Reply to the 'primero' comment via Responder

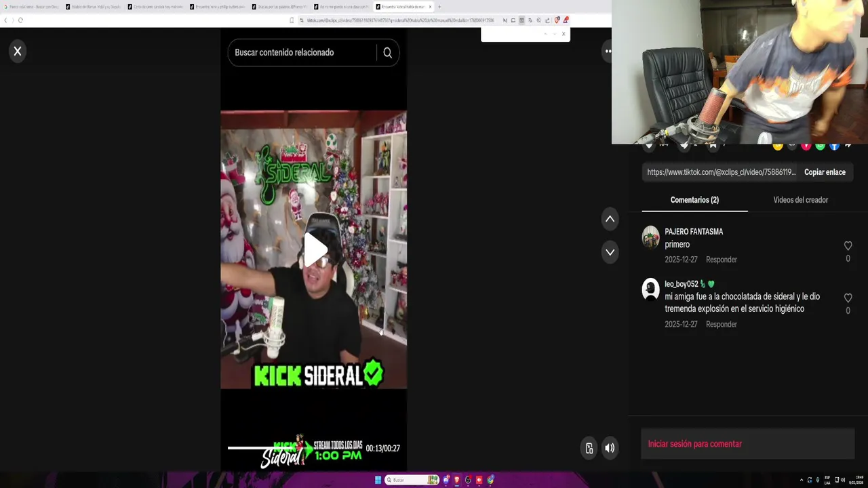click(x=722, y=260)
